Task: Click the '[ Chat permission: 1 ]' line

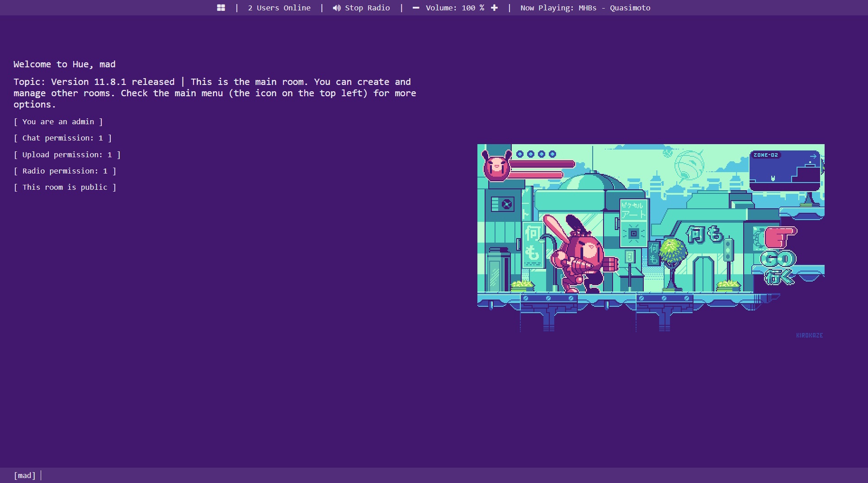Action: (62, 138)
